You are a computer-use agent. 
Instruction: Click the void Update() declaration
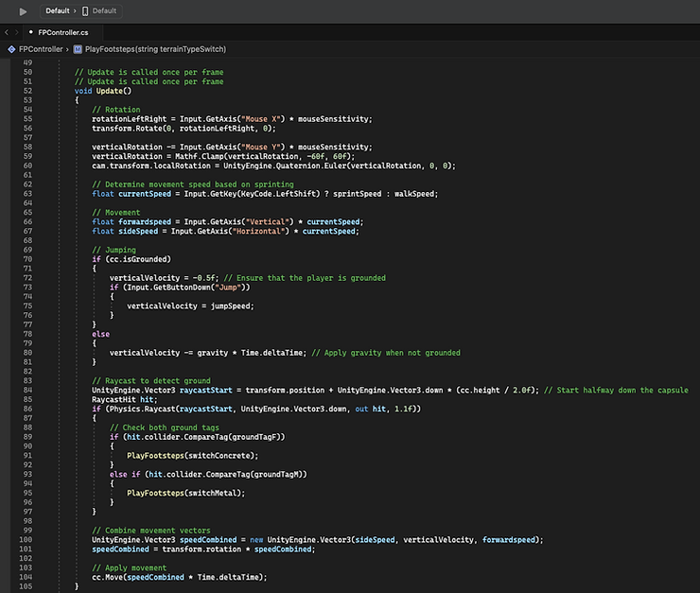click(x=103, y=91)
